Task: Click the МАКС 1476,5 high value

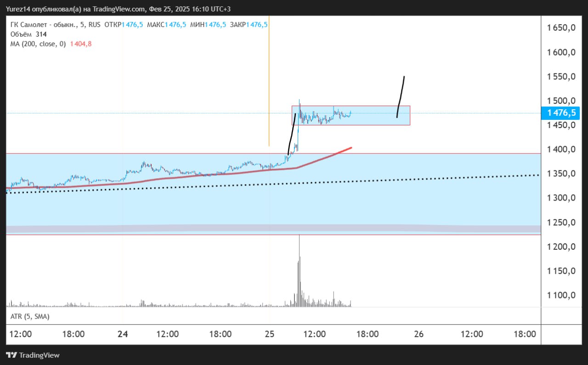Action: coord(166,24)
